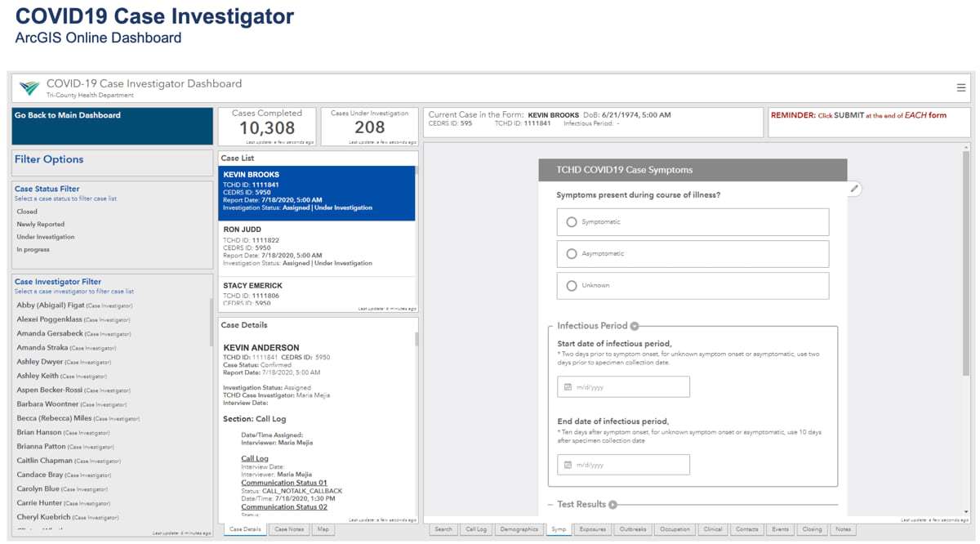Filter by investigator Candace Bray
The width and height of the screenshot is (980, 544).
pos(64,475)
